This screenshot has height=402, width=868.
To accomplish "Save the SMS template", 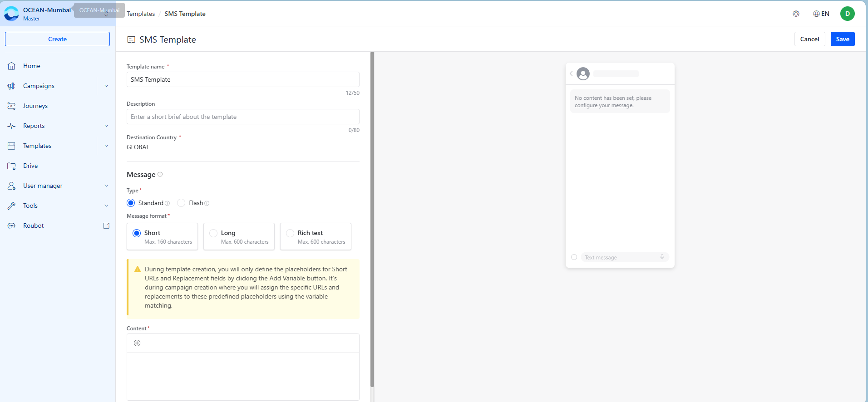I will [843, 39].
